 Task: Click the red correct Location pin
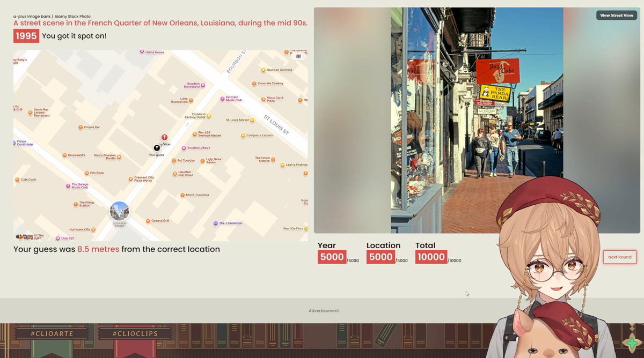tap(164, 138)
